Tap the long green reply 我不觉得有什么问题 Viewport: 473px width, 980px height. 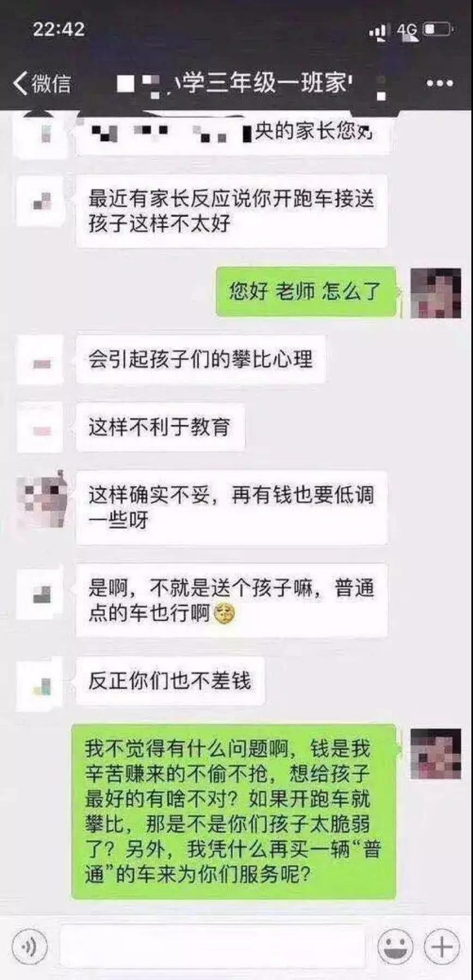pyautogui.click(x=233, y=812)
